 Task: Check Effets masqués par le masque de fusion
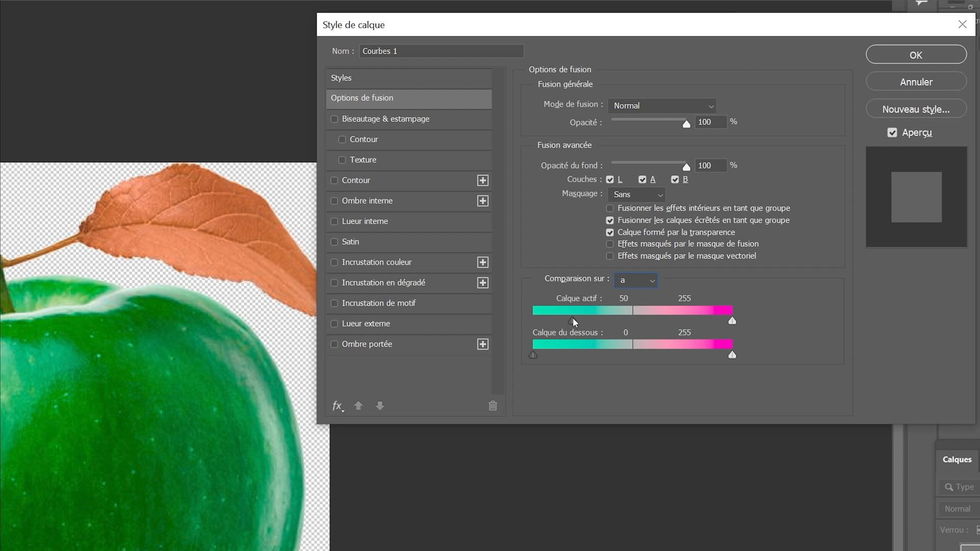(x=609, y=244)
